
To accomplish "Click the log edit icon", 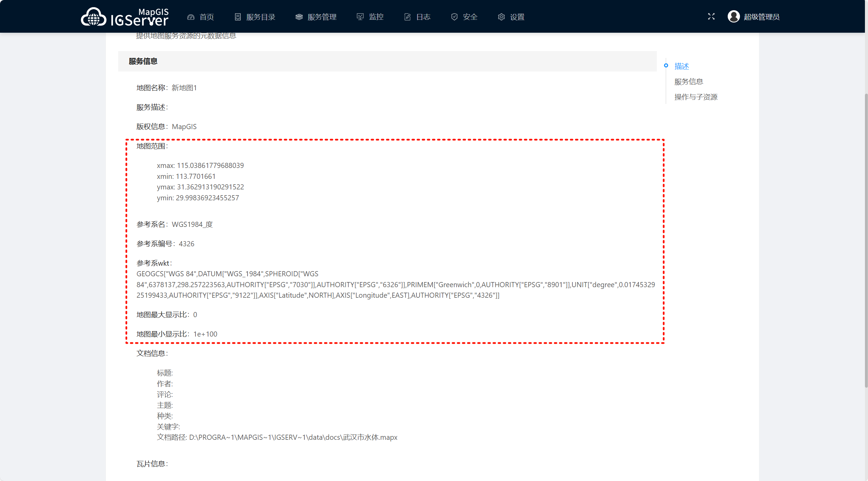I will click(x=407, y=17).
